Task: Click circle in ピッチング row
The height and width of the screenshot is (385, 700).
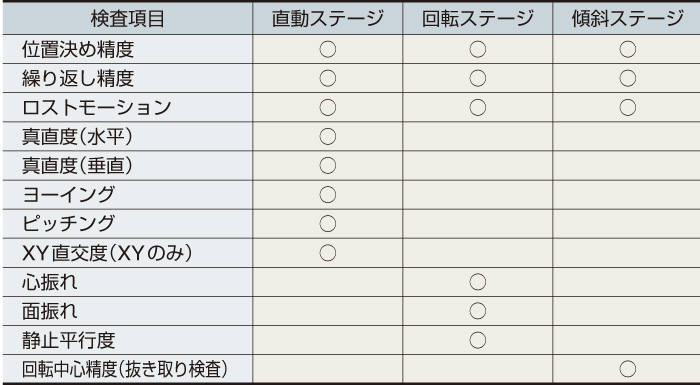Action: pos(328,224)
